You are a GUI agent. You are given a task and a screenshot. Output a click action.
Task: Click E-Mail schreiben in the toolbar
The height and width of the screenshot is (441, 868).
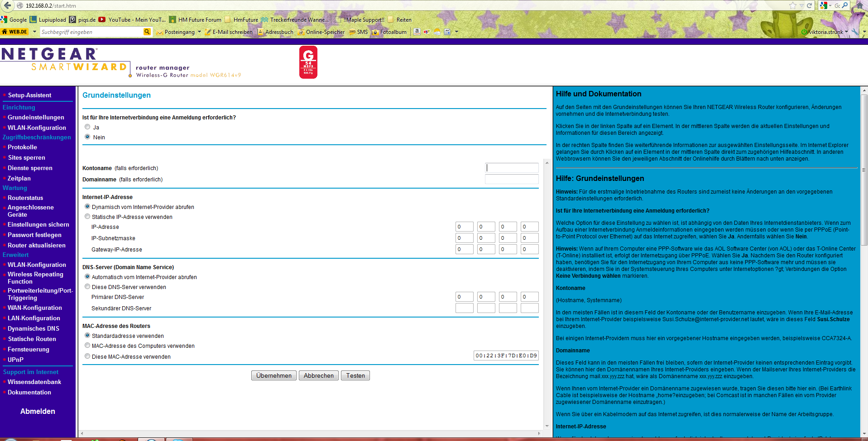(x=229, y=32)
